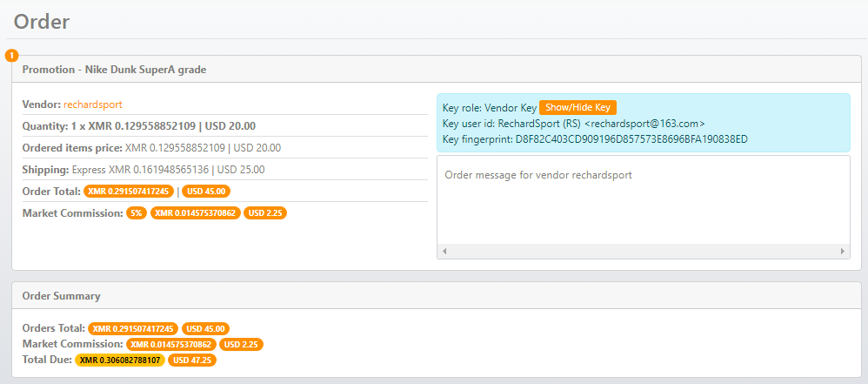The width and height of the screenshot is (868, 384).
Task: Click the Total Due USD 47.25 badge
Action: coord(191,360)
